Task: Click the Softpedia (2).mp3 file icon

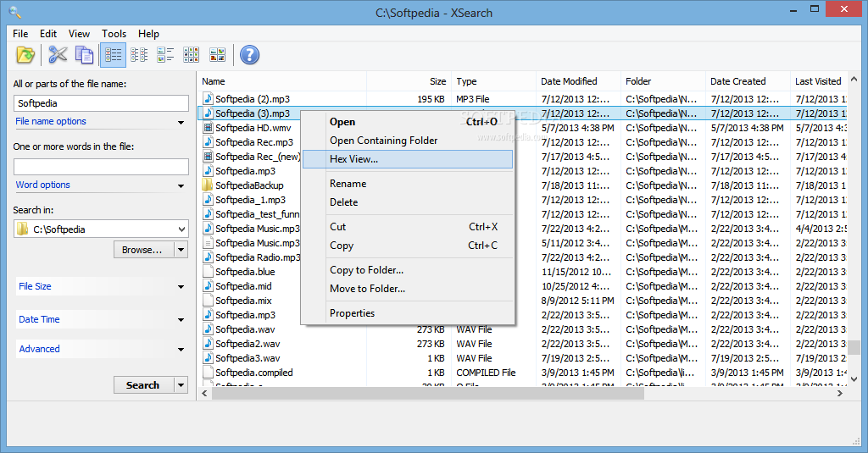Action: click(209, 99)
